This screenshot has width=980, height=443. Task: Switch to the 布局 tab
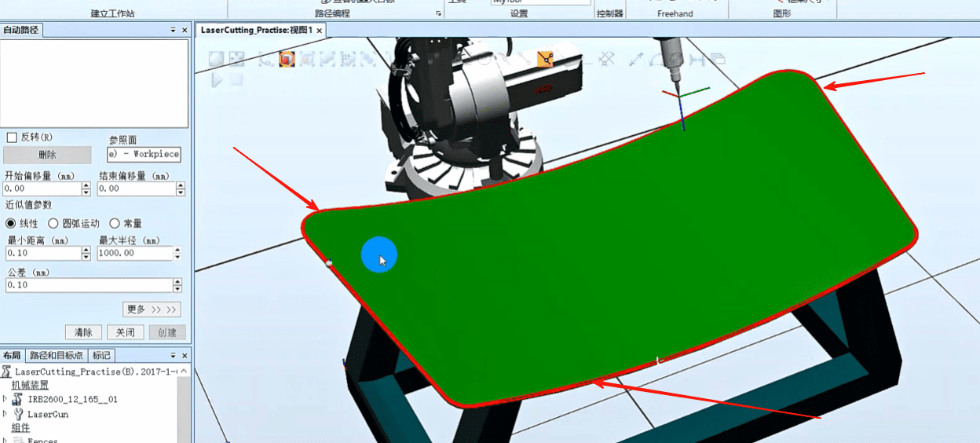12,356
